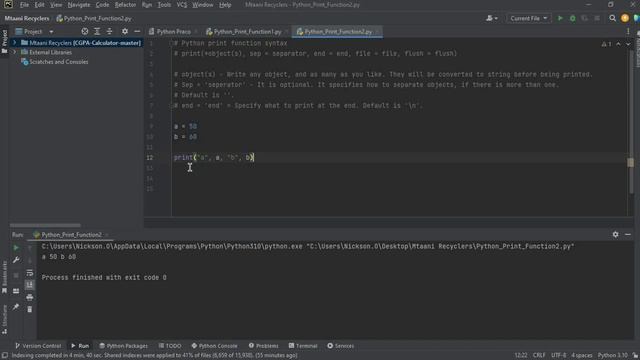Toggle soft-wrap in Run console
Screen dimensions: 640x360
[x=30, y=273]
